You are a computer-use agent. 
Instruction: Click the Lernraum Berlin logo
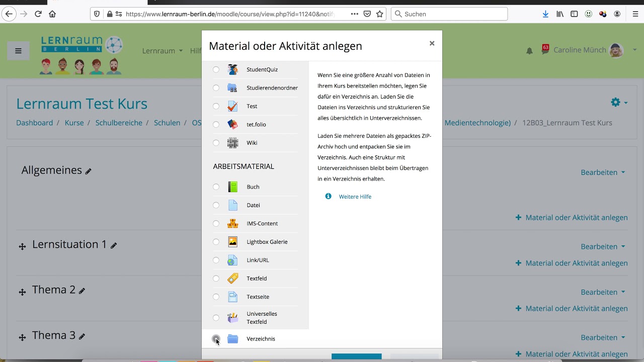[x=81, y=54]
